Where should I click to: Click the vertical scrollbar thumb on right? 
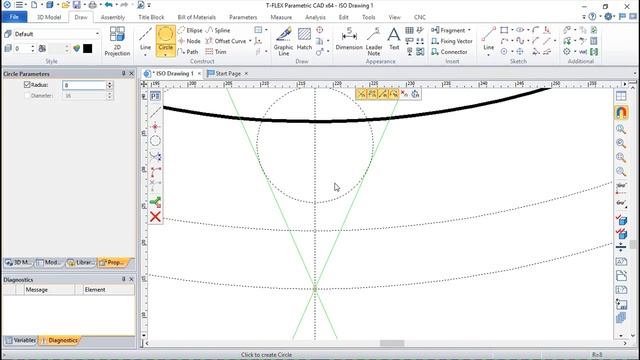633,244
